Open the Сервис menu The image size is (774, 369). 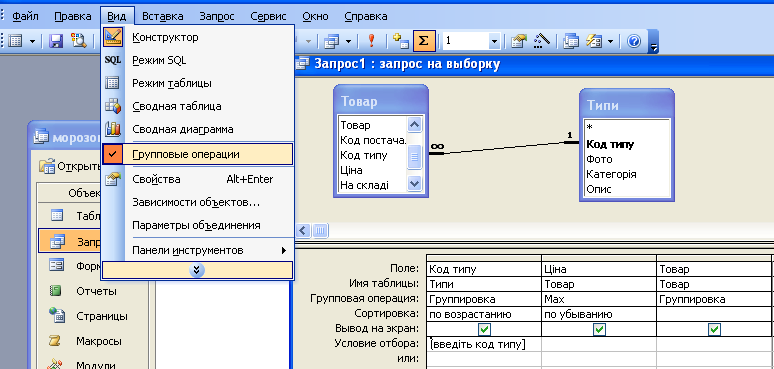269,16
